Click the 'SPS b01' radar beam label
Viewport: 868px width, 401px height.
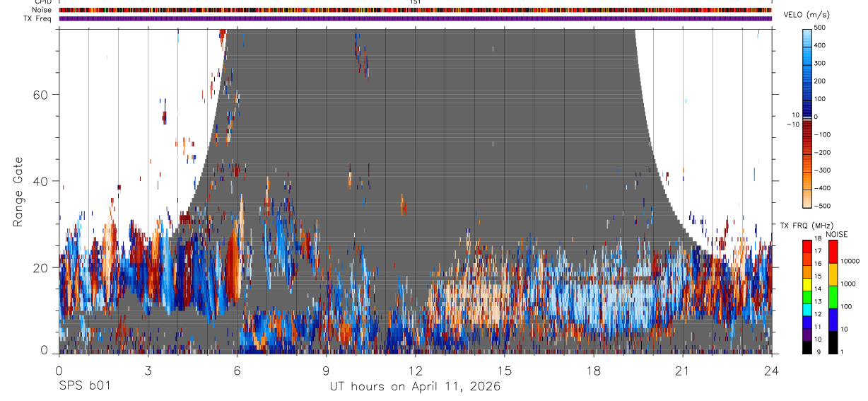pyautogui.click(x=84, y=386)
